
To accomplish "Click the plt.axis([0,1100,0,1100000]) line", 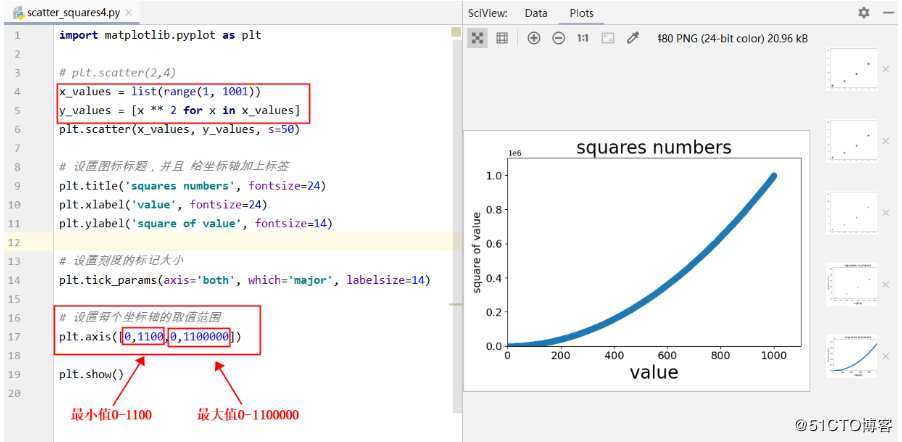I will (150, 337).
